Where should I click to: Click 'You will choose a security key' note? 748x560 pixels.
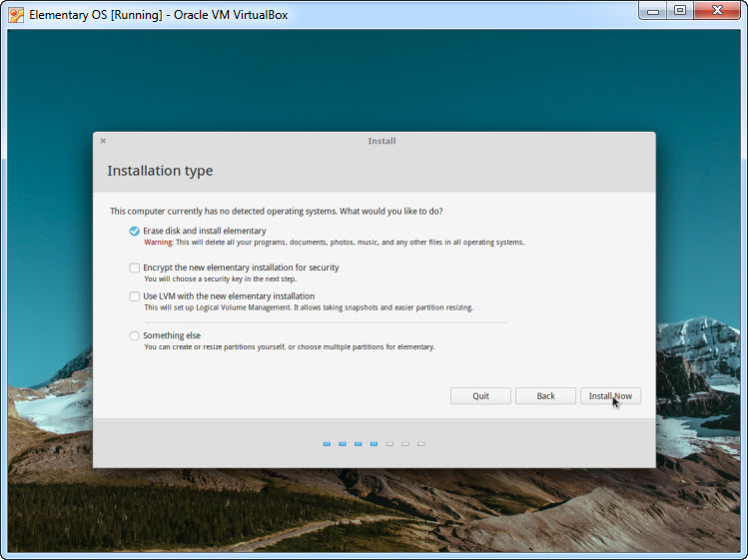pos(220,280)
